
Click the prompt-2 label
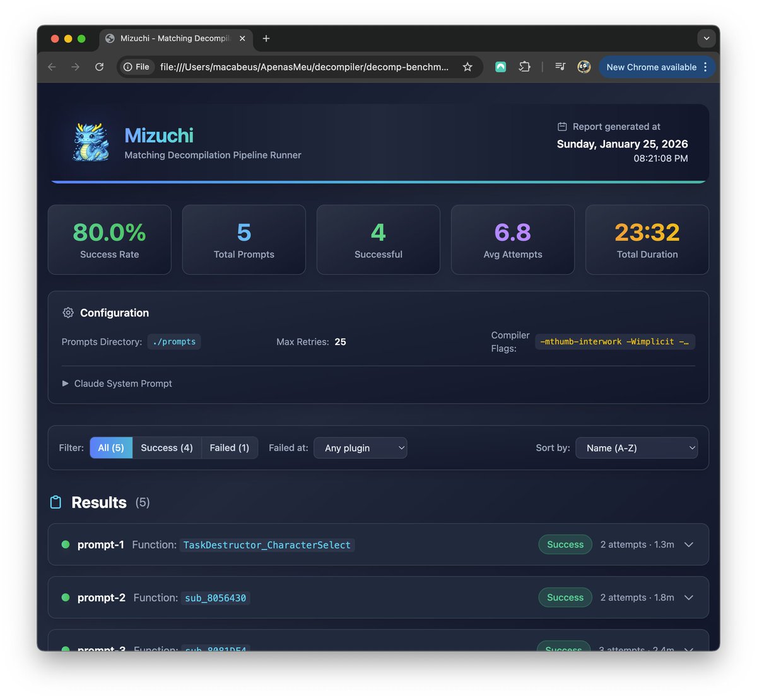(102, 597)
